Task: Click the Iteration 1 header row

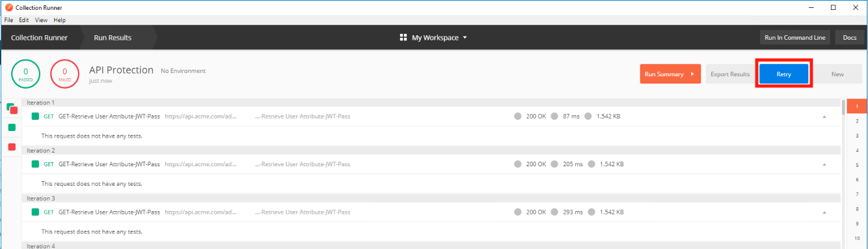Action: pos(431,103)
